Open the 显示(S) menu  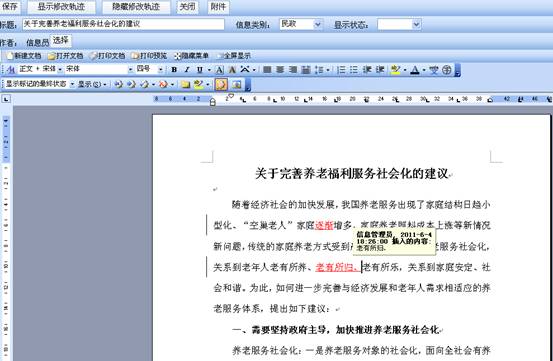pyautogui.click(x=92, y=84)
